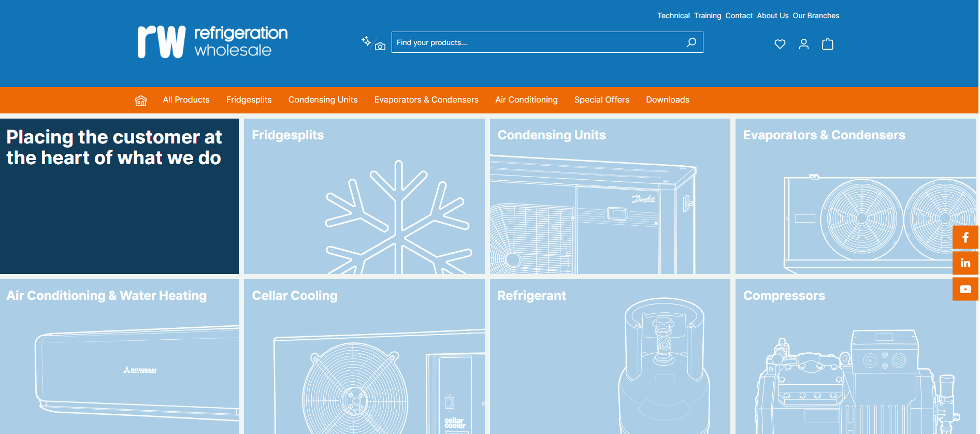Image resolution: width=980 pixels, height=434 pixels.
Task: Start image search with camera icon
Action: [x=380, y=47]
